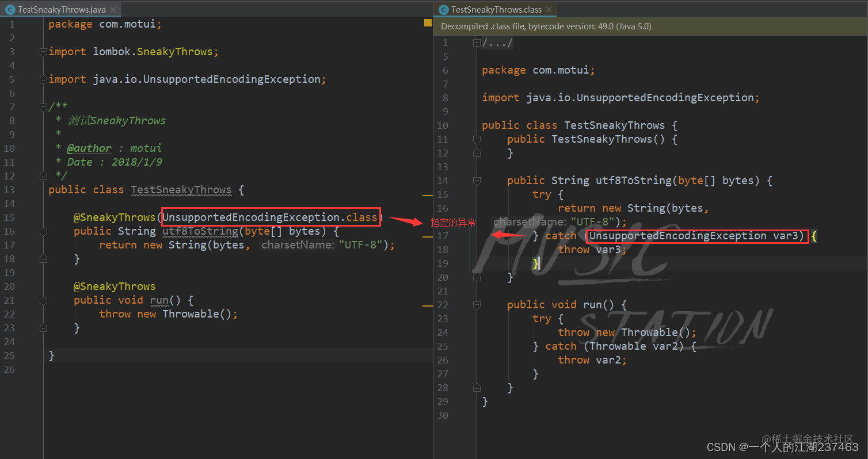Collapse the decompiled run() method at line 22
Screen dimensions: 868x459
[x=477, y=305]
